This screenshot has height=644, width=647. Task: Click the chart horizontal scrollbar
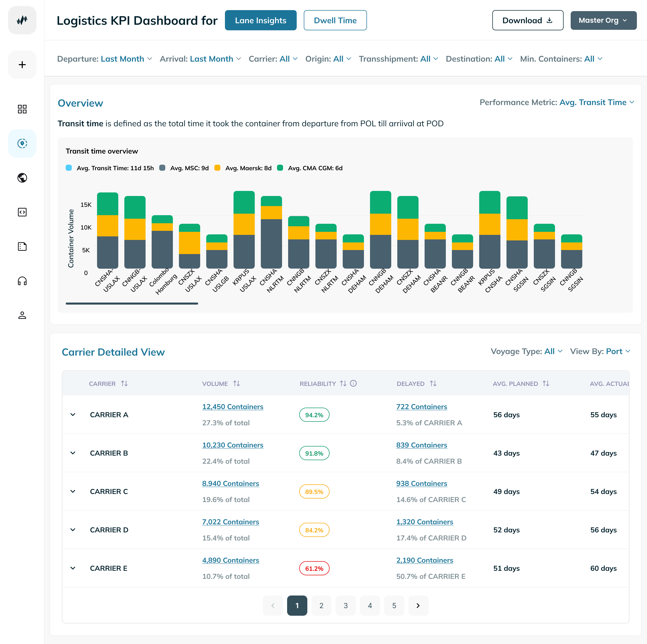coord(132,304)
